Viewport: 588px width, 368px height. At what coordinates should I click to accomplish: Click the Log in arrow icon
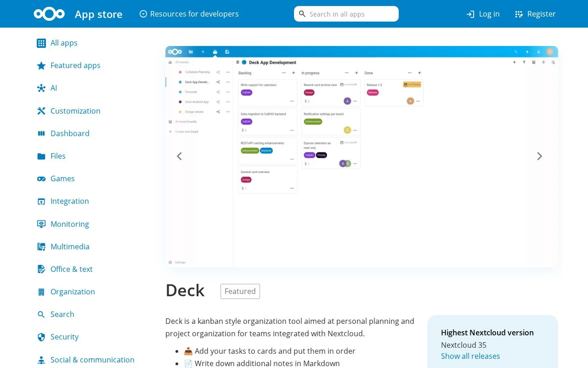[470, 14]
